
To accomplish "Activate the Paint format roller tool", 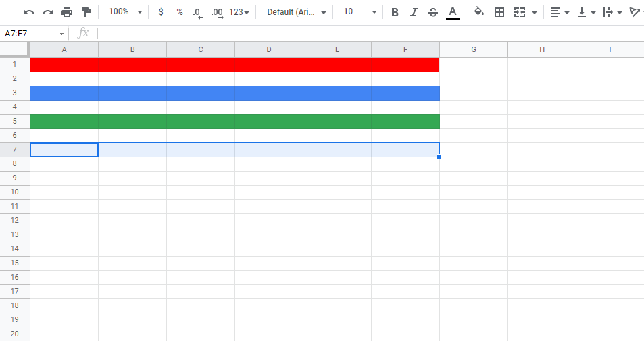I will pyautogui.click(x=86, y=12).
